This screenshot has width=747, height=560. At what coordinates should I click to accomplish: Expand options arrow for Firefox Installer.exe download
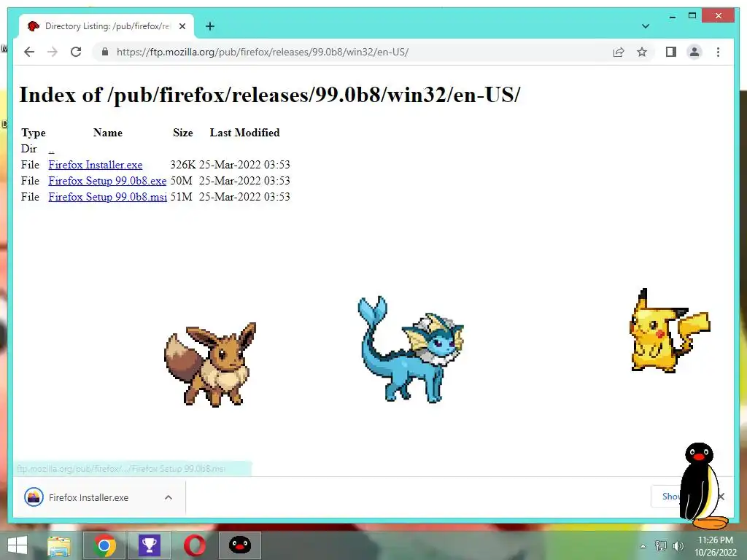(x=169, y=497)
